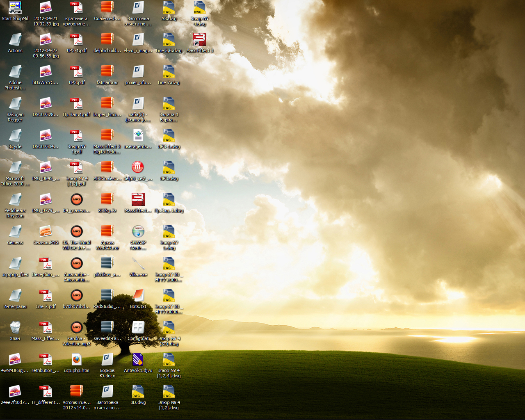Click the RadStudio file icon
Viewport: 525px width, 420px height.
coord(107,299)
